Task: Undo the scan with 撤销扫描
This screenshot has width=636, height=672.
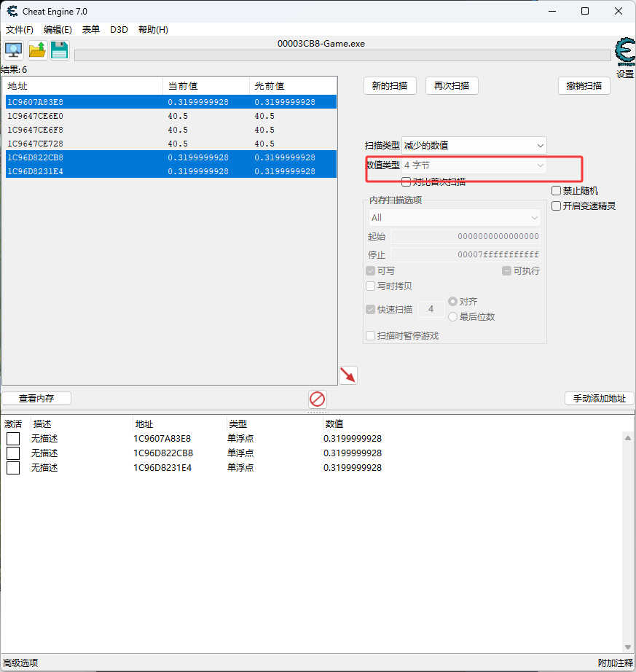Action: point(584,86)
